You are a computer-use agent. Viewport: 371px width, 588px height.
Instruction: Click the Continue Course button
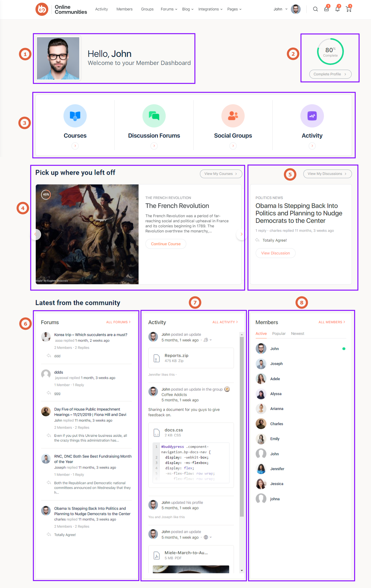click(x=166, y=244)
